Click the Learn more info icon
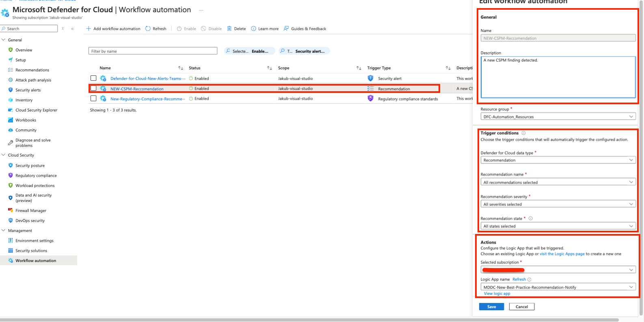This screenshot has width=644, height=322. (253, 29)
